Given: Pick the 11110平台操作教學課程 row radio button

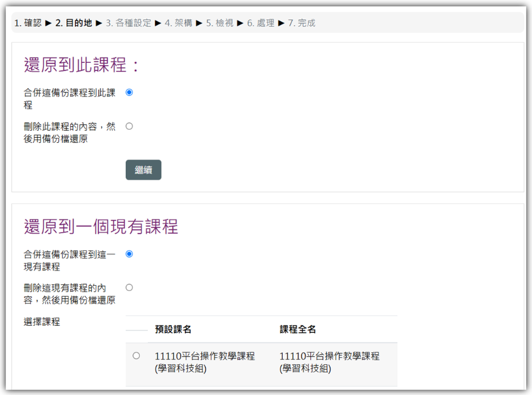Looking at the screenshot, I should (x=136, y=356).
